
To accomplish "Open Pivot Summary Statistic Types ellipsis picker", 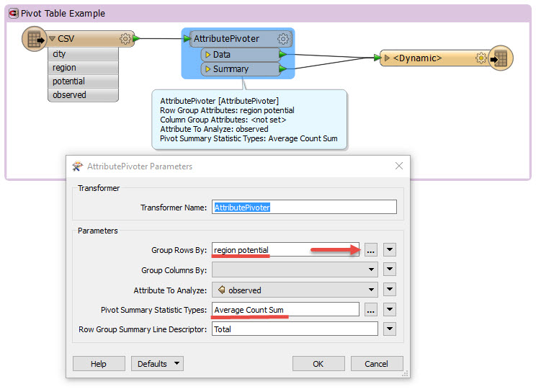I will point(370,310).
